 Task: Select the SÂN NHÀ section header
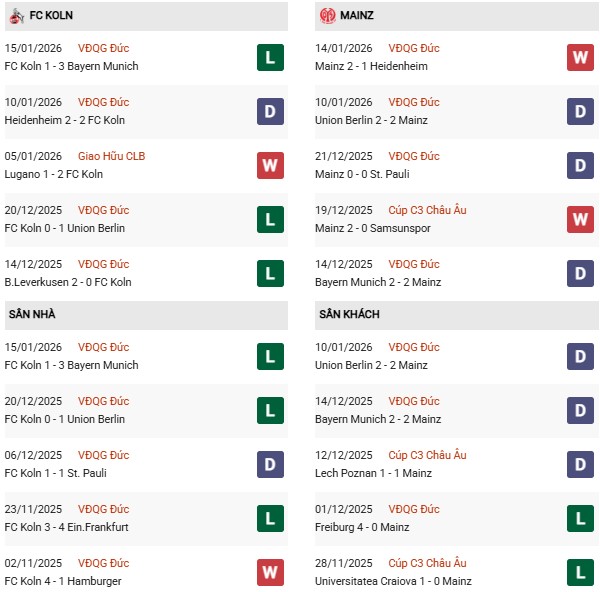[32, 315]
